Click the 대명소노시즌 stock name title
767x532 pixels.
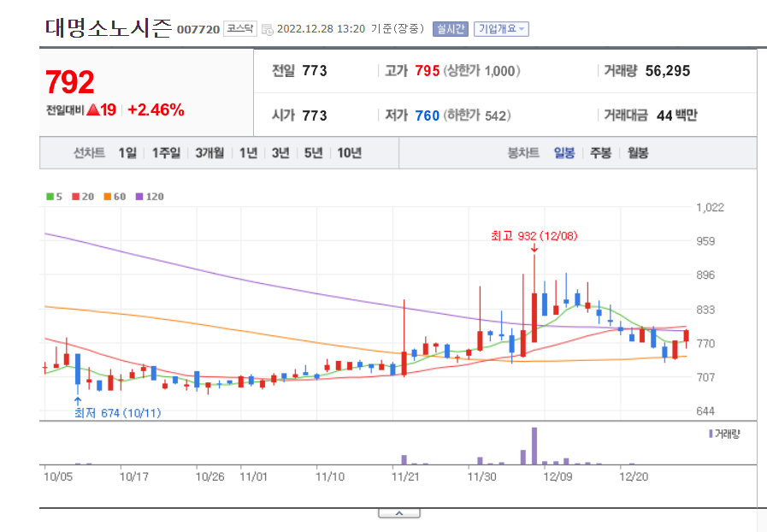(108, 28)
